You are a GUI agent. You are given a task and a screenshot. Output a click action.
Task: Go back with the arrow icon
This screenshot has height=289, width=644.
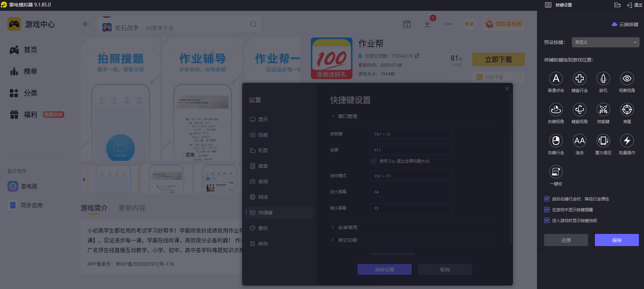coord(87,24)
